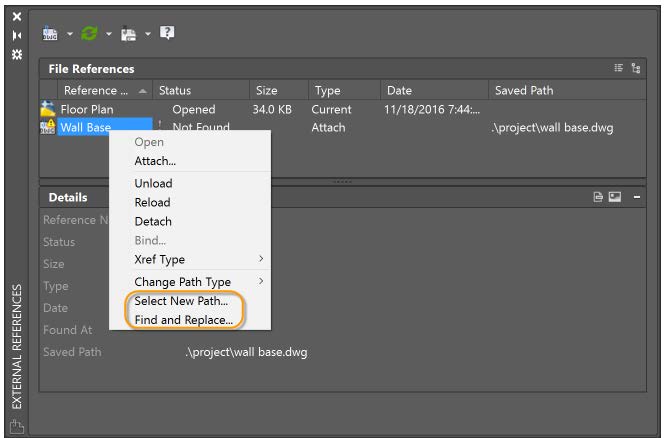Collapse the Details panel with minus icon
The width and height of the screenshot is (665, 438).
tap(637, 198)
